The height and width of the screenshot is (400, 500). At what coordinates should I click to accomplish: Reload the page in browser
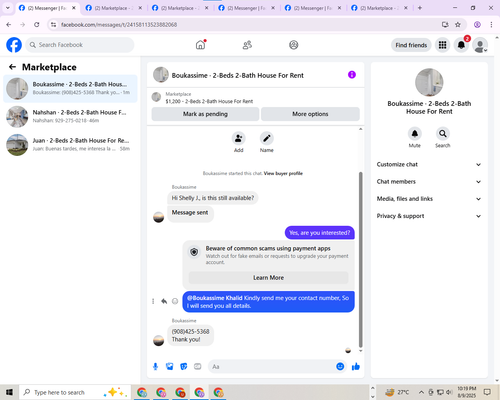[37, 24]
